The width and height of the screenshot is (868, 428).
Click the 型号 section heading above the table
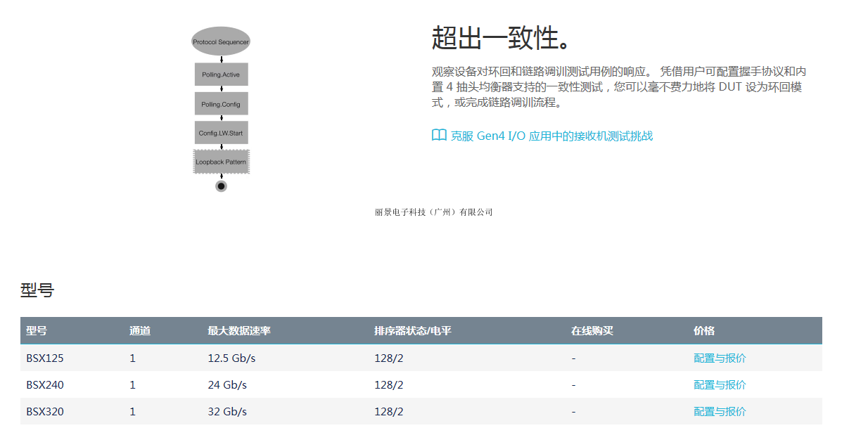coord(37,290)
